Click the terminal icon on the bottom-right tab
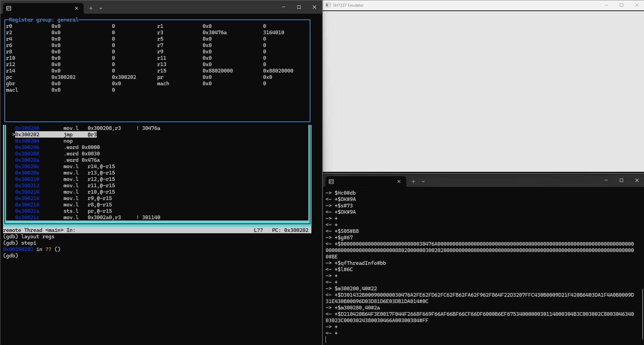 (x=331, y=181)
